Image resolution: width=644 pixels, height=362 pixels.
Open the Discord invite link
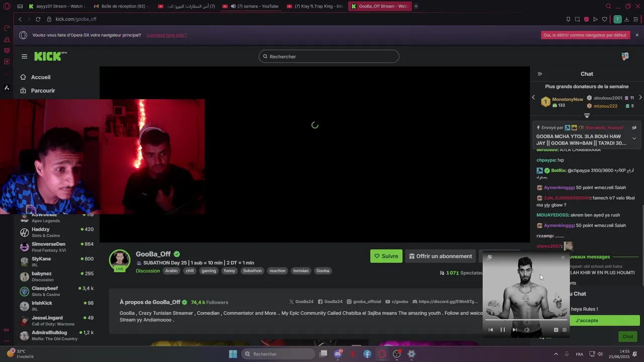[x=445, y=302]
